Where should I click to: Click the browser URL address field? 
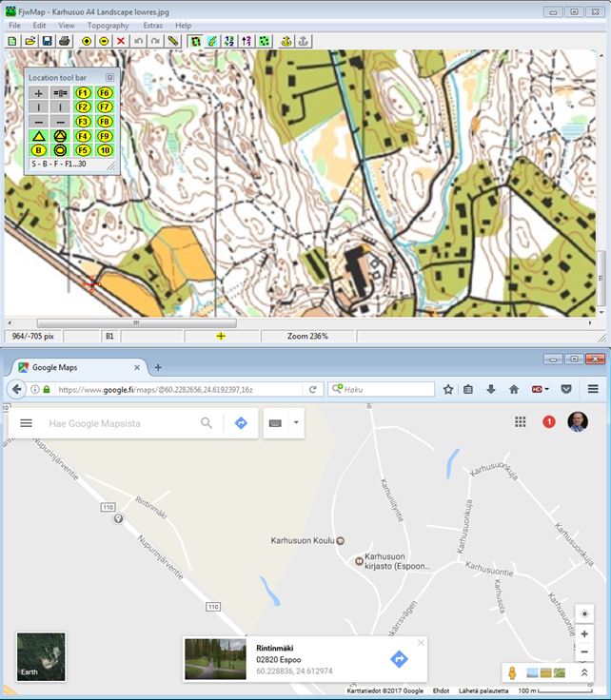pos(179,389)
